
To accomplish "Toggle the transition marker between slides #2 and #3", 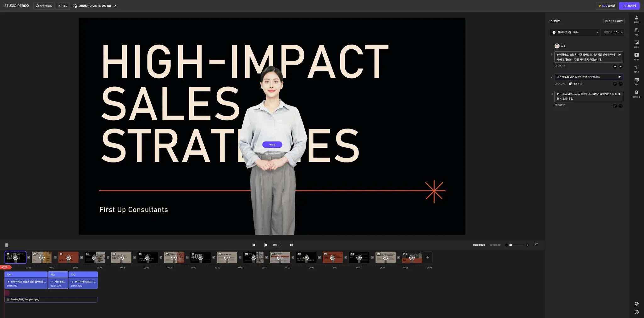I will point(55,257).
